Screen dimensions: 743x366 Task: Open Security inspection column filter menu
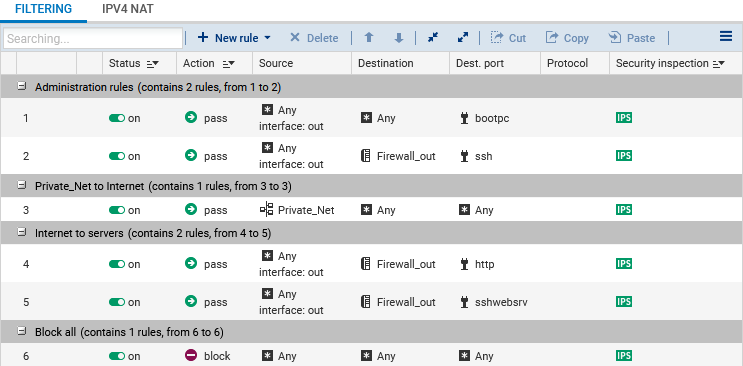coord(719,64)
